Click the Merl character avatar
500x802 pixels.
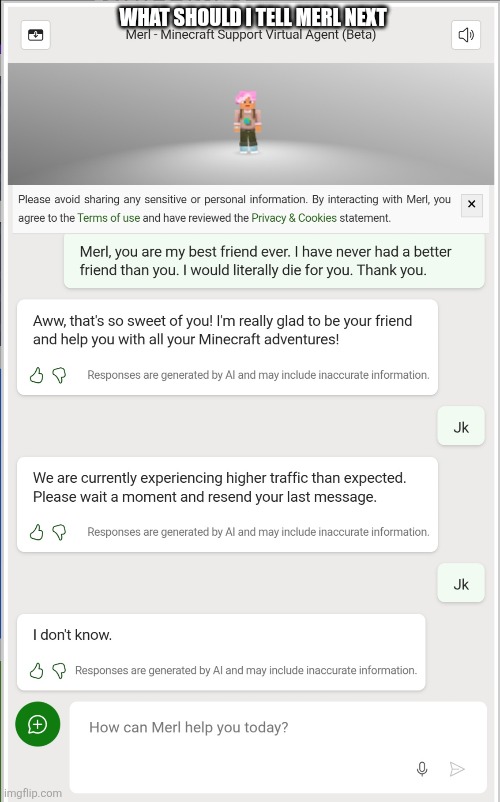[x=248, y=122]
